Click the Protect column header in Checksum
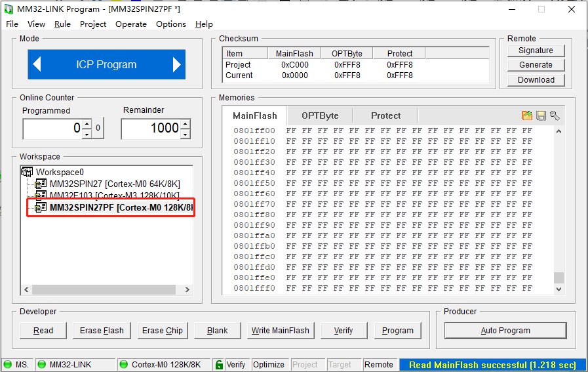This screenshot has width=588, height=372. (400, 53)
